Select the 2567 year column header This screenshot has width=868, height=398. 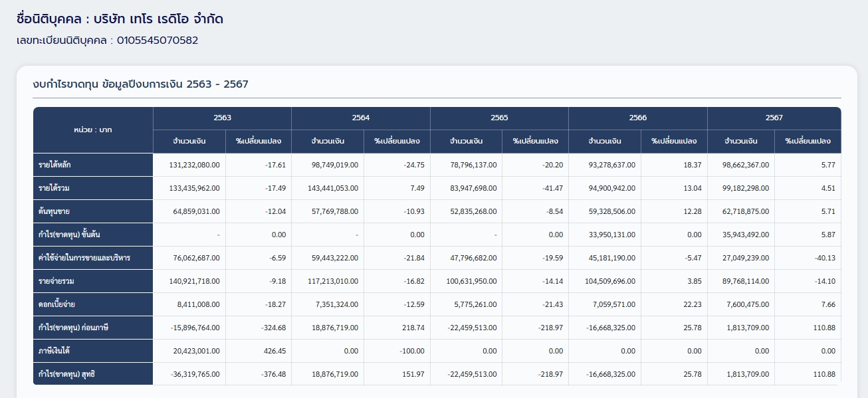tap(774, 118)
